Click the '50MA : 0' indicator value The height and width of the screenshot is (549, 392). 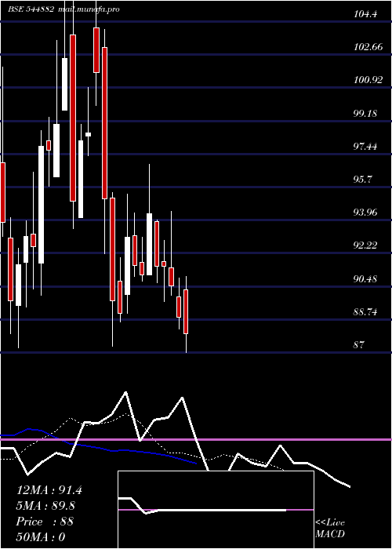click(41, 536)
